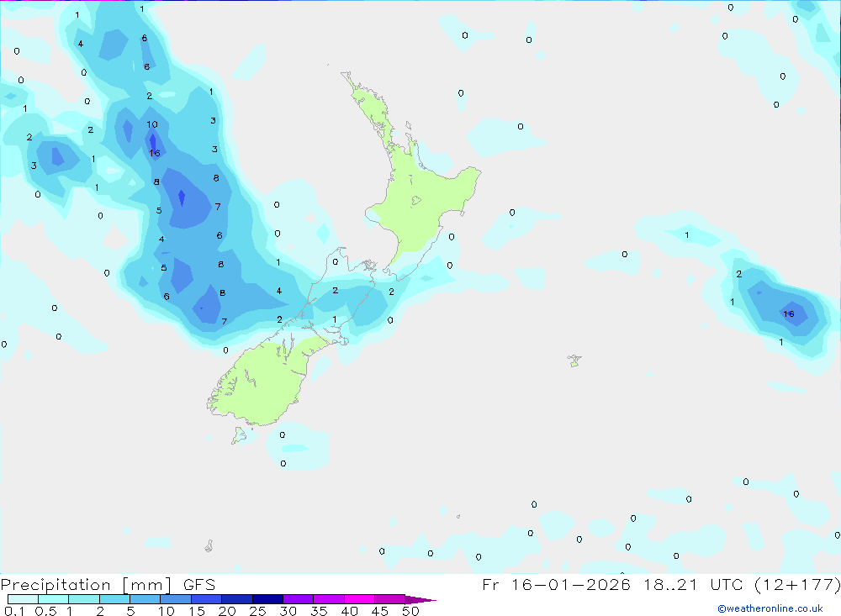This screenshot has width=841, height=616.
Task: Click the 20–25 mm dark navy legend swatch
Action: click(x=236, y=599)
